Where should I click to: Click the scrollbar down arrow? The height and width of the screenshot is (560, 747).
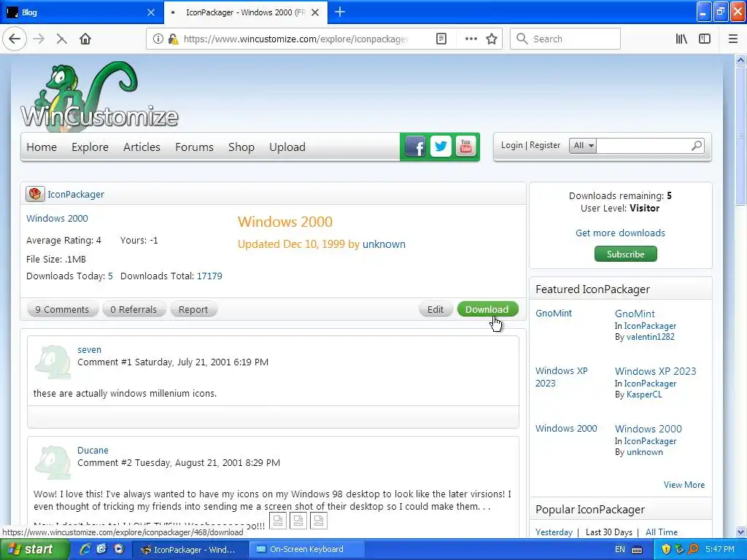[740, 532]
